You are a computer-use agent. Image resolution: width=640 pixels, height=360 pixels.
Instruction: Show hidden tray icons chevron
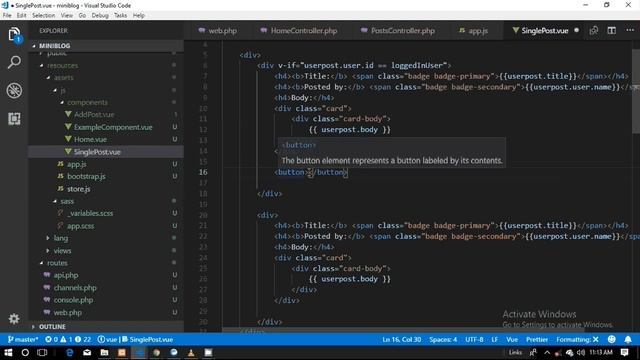pyautogui.click(x=547, y=352)
